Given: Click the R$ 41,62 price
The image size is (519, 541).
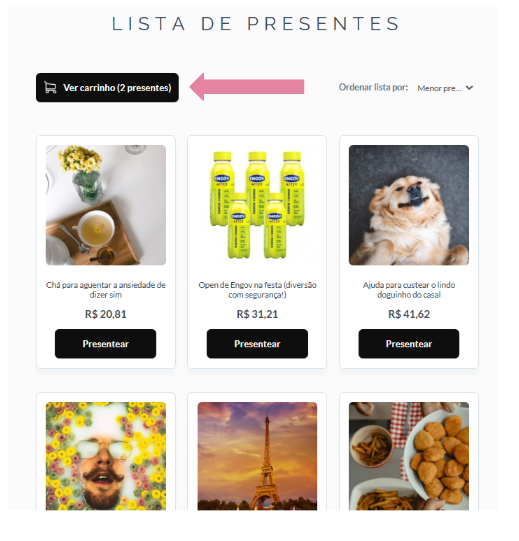Looking at the screenshot, I should (x=409, y=314).
